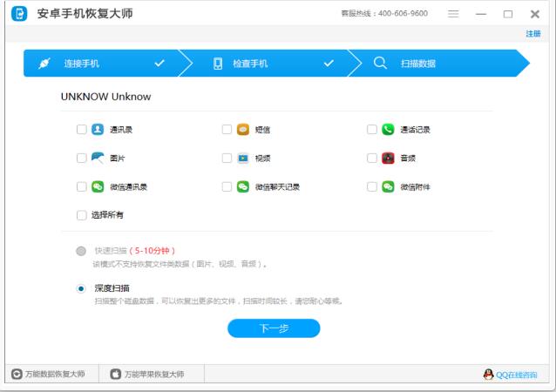The width and height of the screenshot is (556, 392).
Task: Open the hamburger menu in title bar
Action: 453,14
